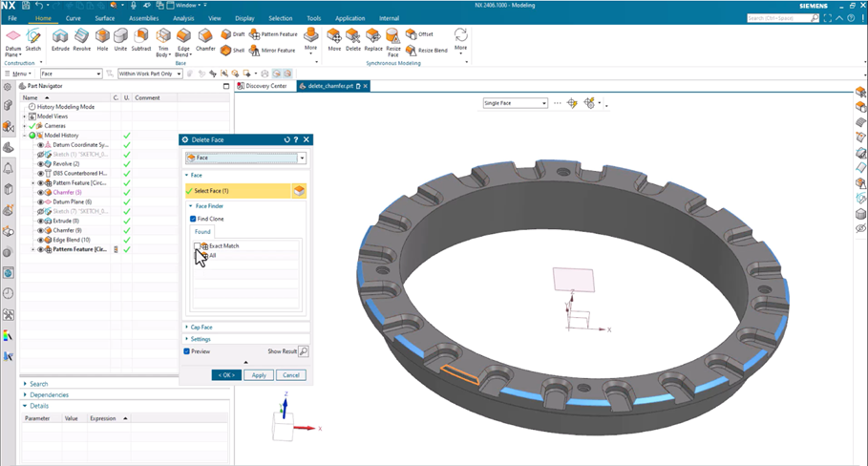Toggle the Preview checkbox
The image size is (868, 466).
[x=186, y=351]
